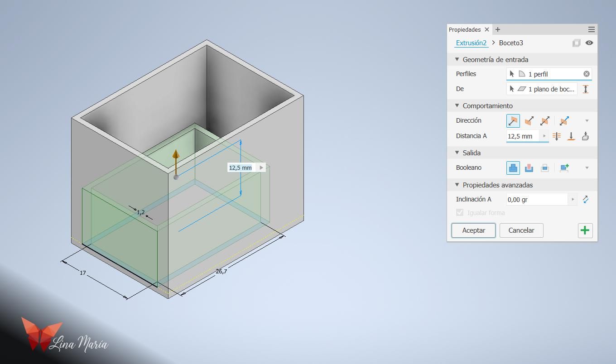Click the gray sphere extrusion origin manipulator

pyautogui.click(x=176, y=177)
